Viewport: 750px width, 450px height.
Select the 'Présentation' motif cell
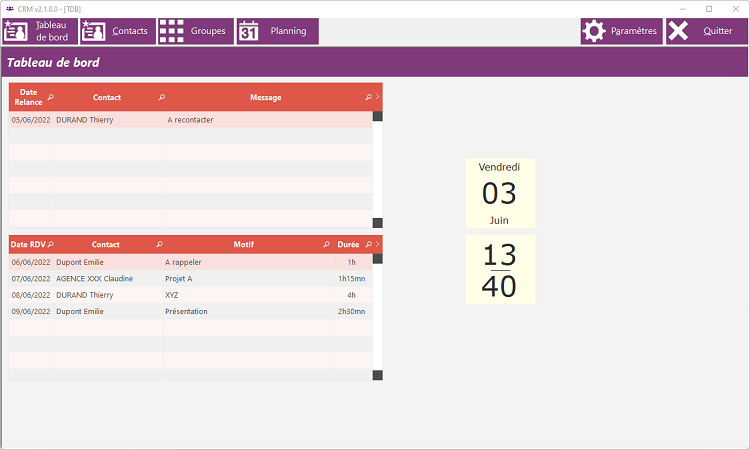point(247,311)
